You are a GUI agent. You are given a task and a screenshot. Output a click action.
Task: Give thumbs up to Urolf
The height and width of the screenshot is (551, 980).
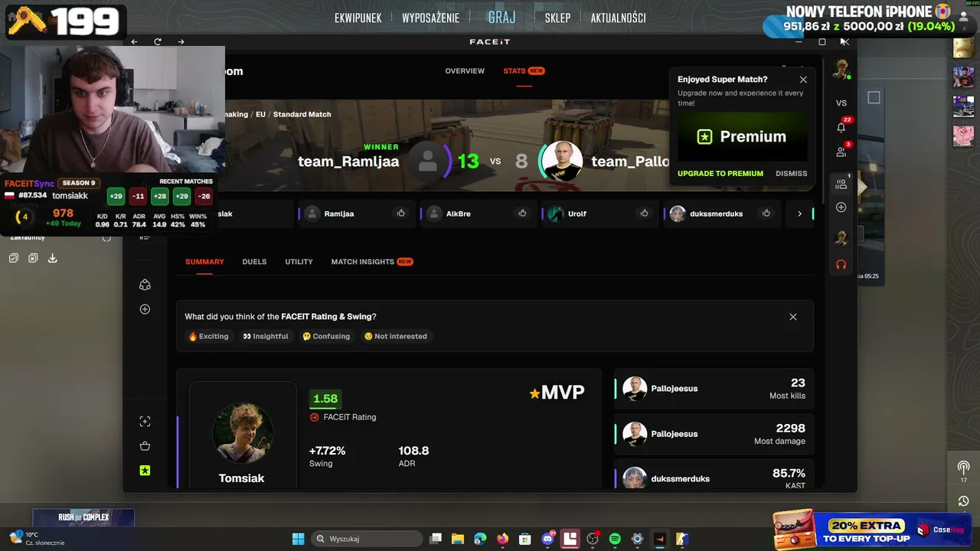tap(644, 214)
